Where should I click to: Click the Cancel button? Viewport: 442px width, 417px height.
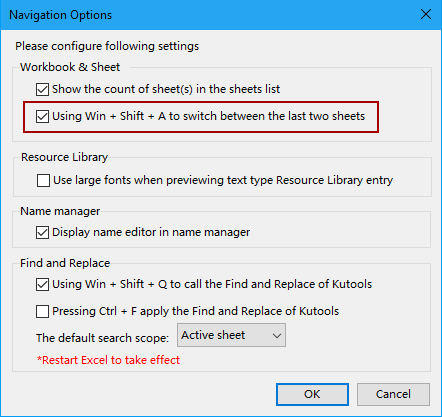pyautogui.click(x=393, y=394)
